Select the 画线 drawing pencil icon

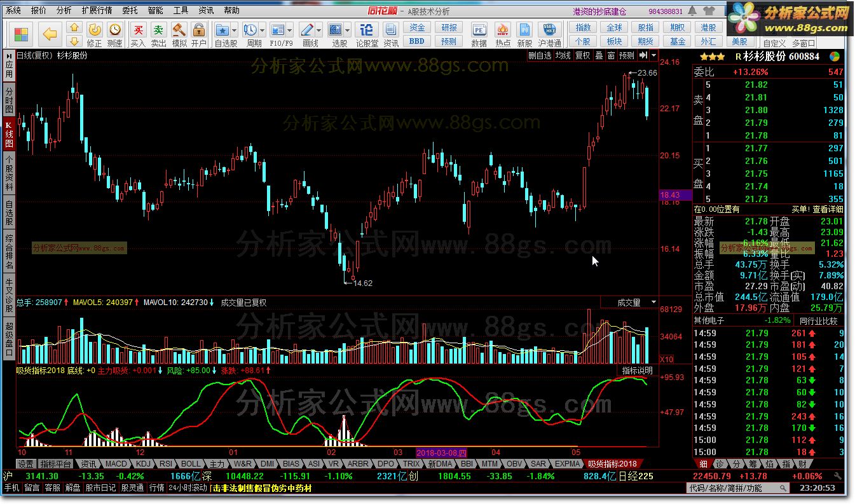pyautogui.click(x=307, y=30)
